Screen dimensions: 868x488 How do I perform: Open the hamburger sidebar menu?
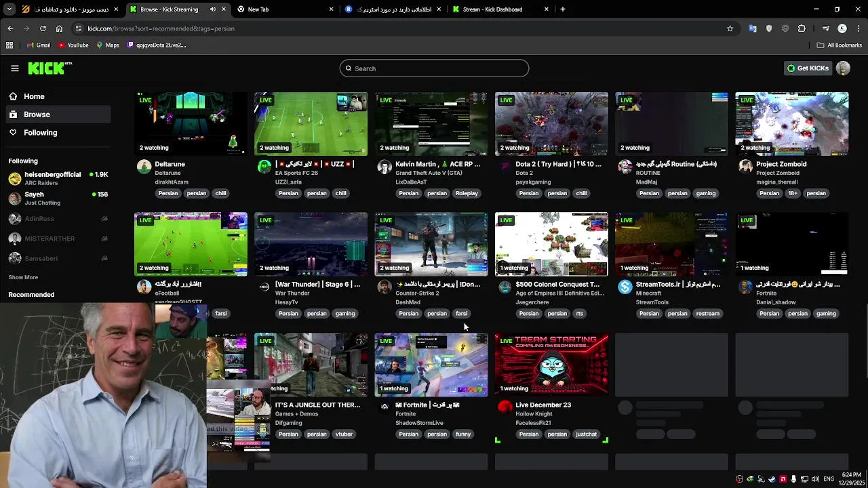tap(14, 68)
